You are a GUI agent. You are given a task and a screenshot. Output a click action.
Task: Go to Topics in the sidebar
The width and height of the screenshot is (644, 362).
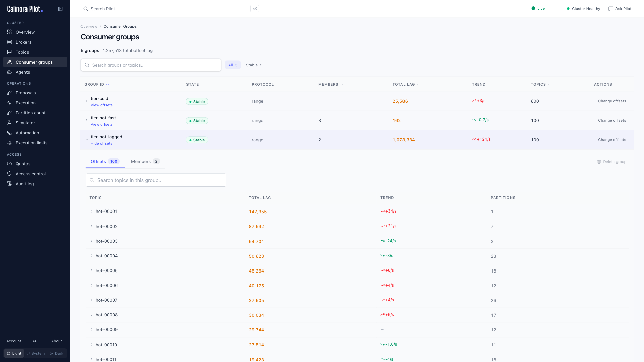[35, 52]
